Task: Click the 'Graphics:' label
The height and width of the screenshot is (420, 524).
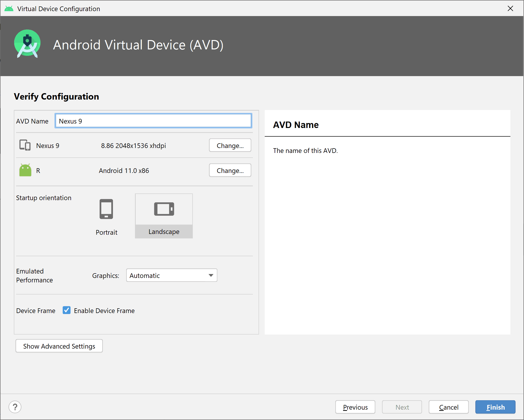Action: pos(106,275)
